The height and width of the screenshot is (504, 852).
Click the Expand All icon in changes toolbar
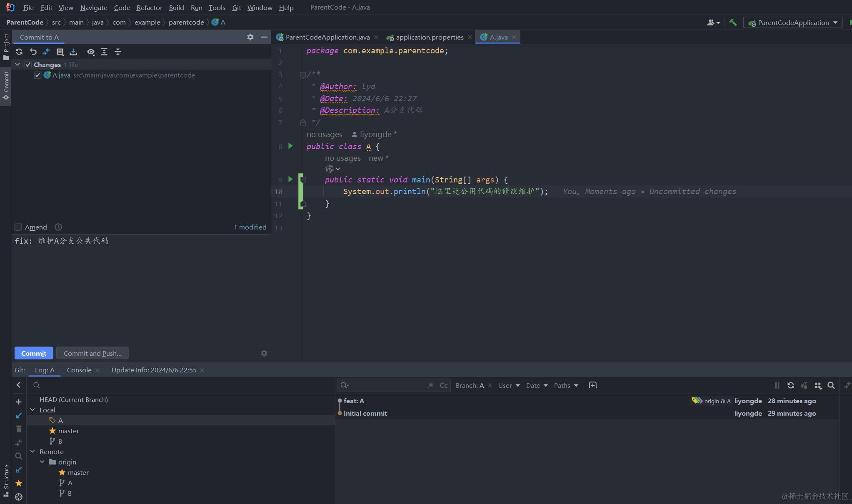pos(104,52)
